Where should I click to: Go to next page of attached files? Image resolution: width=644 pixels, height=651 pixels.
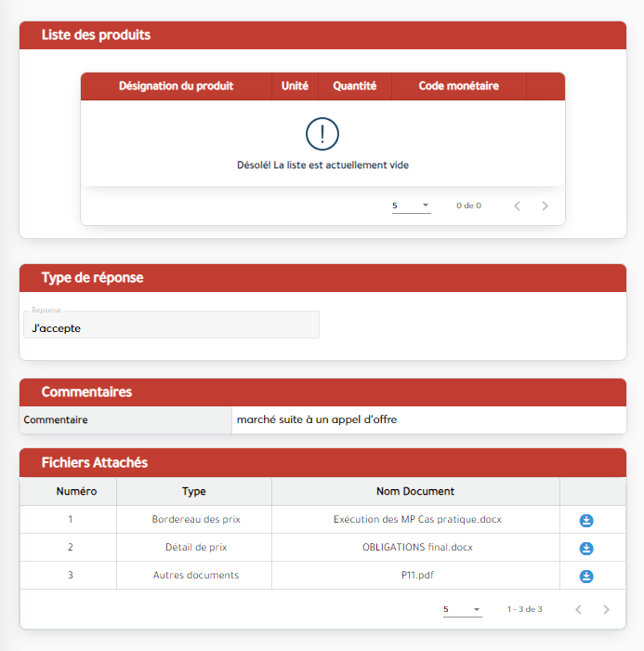pyautogui.click(x=607, y=609)
